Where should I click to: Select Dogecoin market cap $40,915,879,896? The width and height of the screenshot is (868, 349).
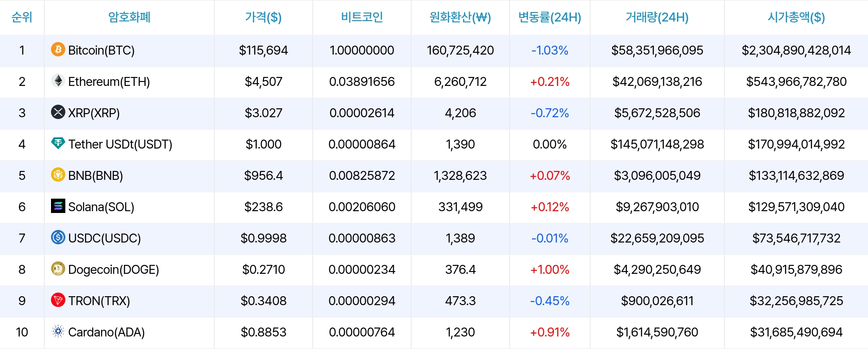pyautogui.click(x=796, y=269)
